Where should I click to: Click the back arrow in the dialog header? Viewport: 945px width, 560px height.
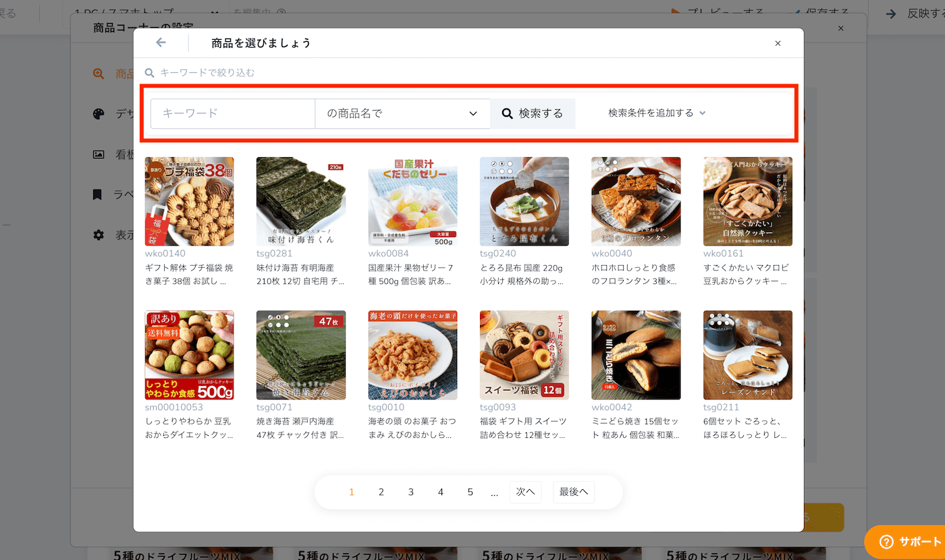click(161, 43)
